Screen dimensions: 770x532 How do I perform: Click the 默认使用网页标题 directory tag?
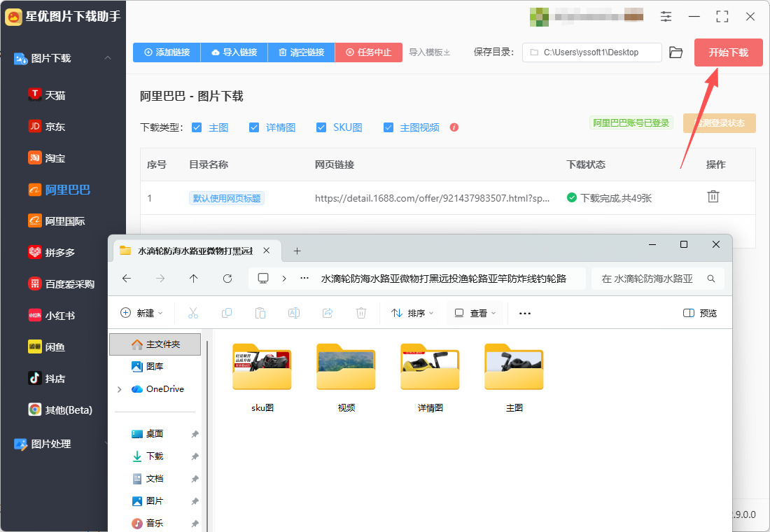tap(227, 198)
